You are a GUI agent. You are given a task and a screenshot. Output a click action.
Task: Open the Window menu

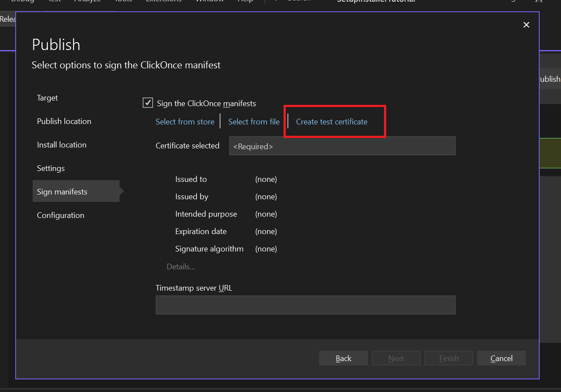pos(209,1)
